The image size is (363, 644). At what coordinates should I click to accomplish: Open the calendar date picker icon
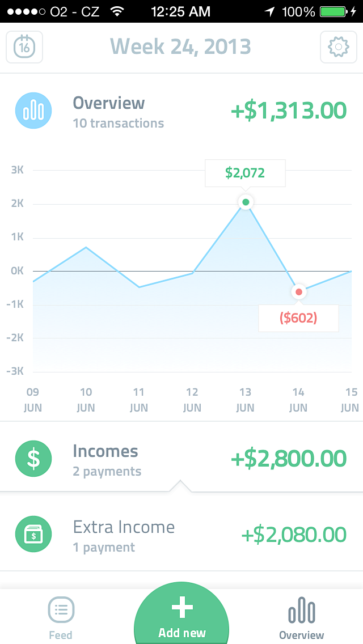[24, 47]
